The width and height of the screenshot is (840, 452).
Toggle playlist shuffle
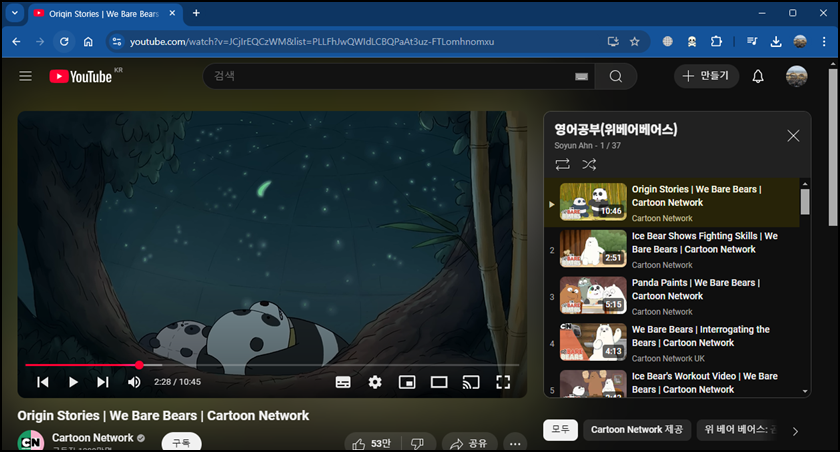coord(589,164)
